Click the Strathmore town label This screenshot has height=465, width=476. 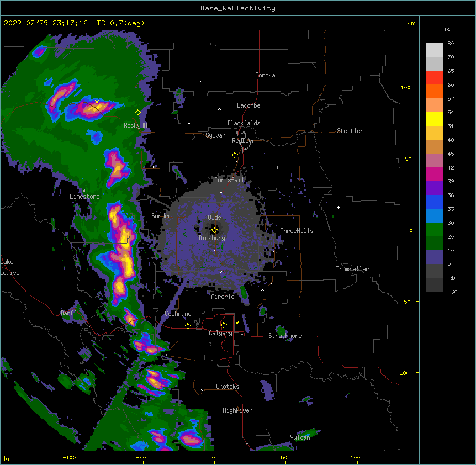tap(285, 336)
